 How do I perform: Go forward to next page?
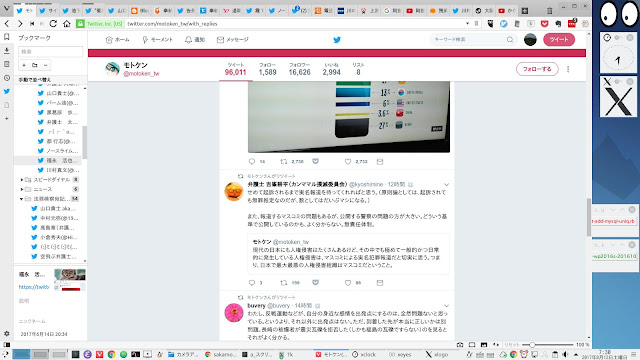pyautogui.click(x=20, y=24)
